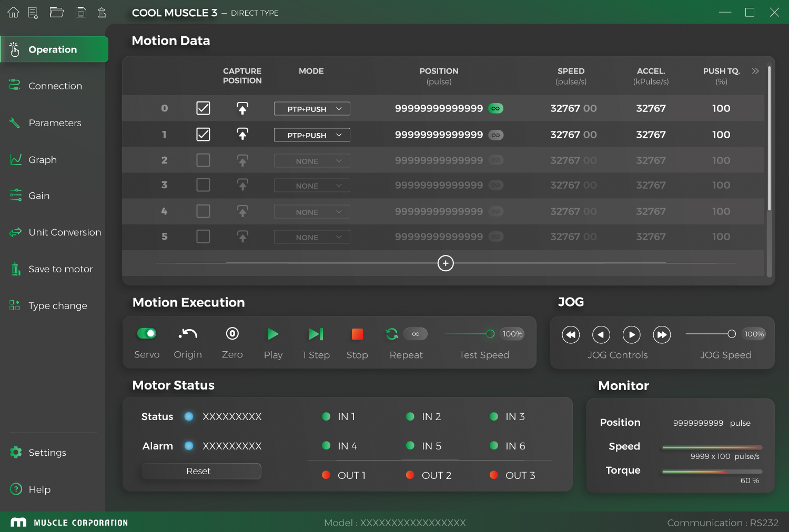JOG fast reverse button
Viewport: 789px width, 532px height.
click(x=571, y=334)
